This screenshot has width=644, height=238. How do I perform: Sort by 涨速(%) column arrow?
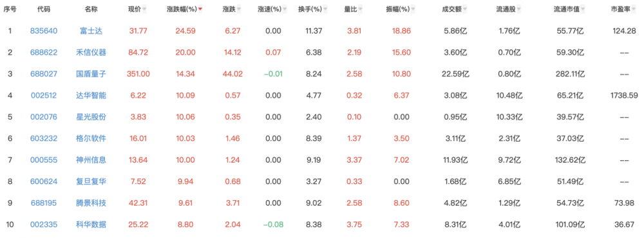coord(284,10)
